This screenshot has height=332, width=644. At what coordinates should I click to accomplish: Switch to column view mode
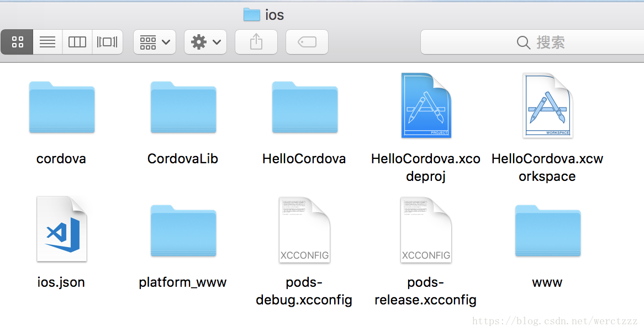(x=77, y=42)
